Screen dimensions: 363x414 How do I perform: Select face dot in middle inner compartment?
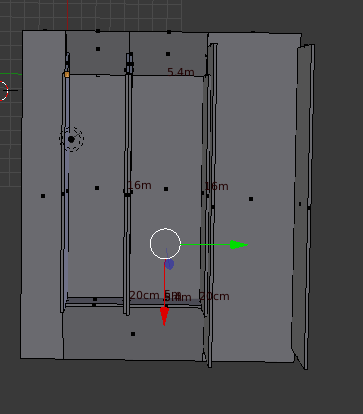[x=166, y=189]
